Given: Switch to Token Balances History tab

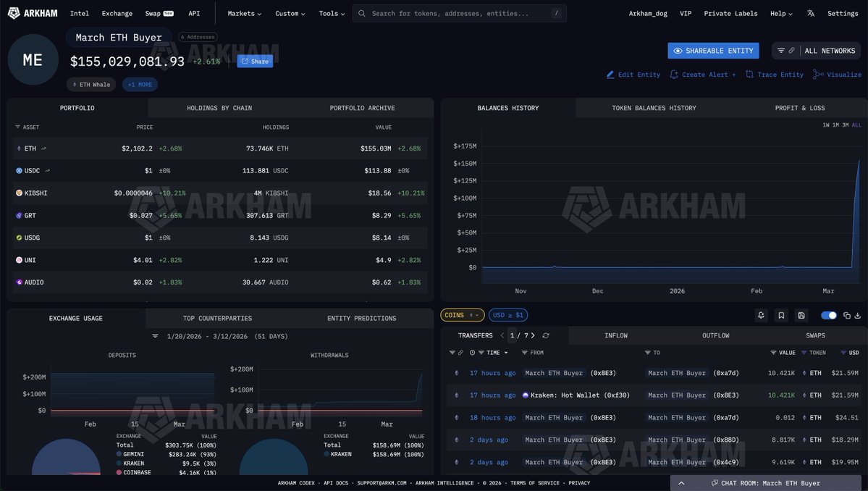Looking at the screenshot, I should (654, 108).
